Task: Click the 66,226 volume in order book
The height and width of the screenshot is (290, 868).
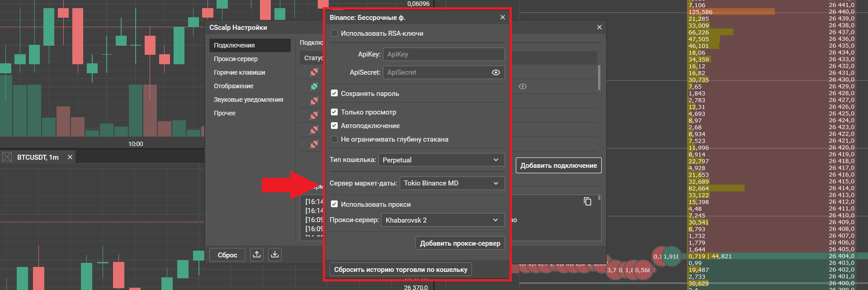Action: pos(698,32)
